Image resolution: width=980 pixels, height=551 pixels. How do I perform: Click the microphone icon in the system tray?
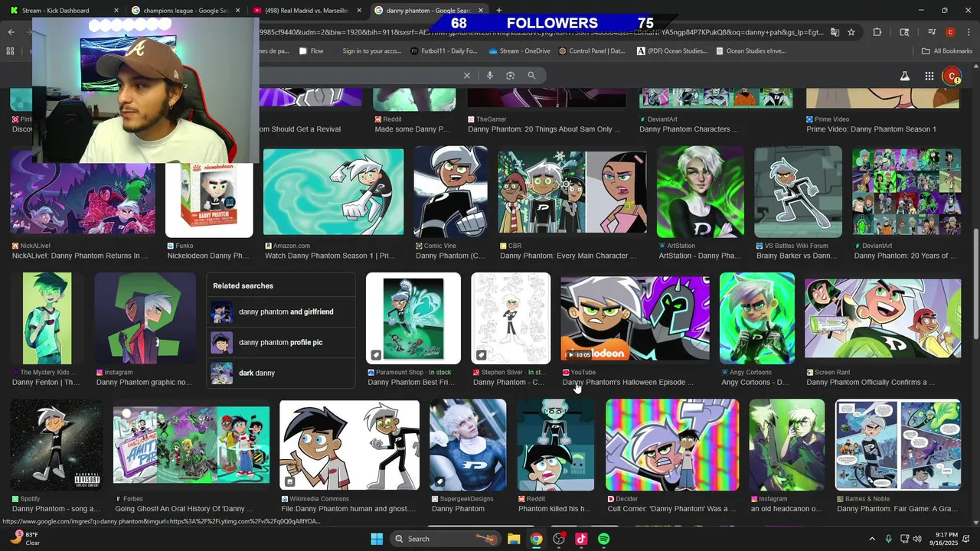pos(888,539)
